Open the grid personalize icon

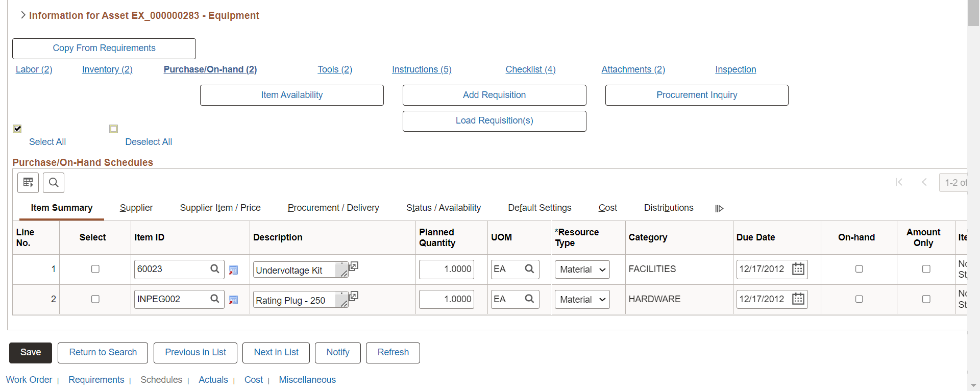pyautogui.click(x=28, y=183)
